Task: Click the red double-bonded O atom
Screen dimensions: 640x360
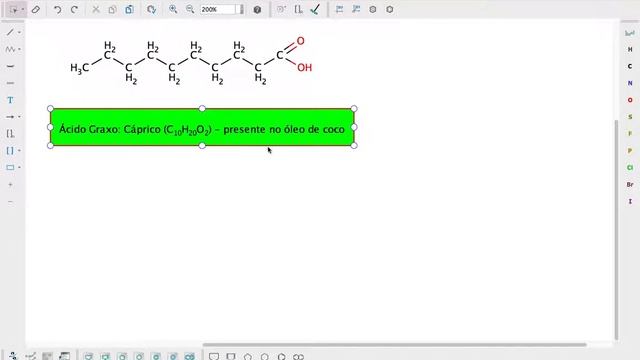Action: tap(300, 41)
